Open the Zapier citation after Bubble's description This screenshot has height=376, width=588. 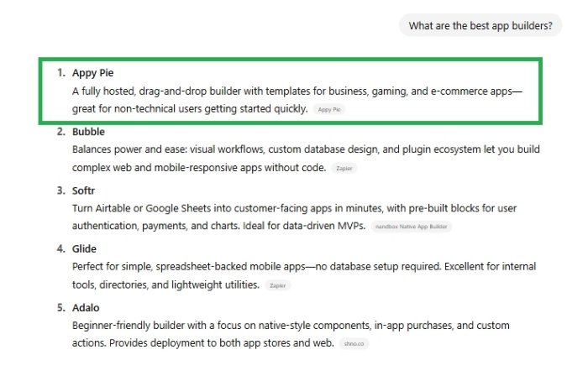pyautogui.click(x=344, y=168)
